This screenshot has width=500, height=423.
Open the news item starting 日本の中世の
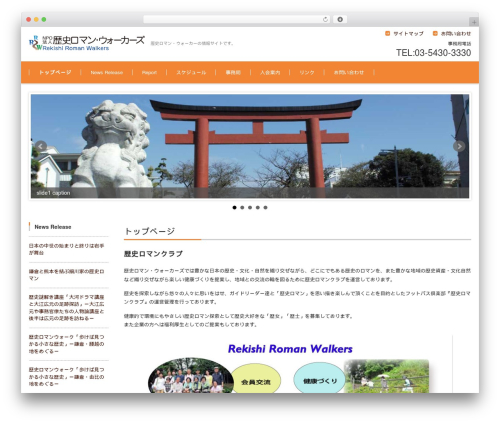coord(66,249)
